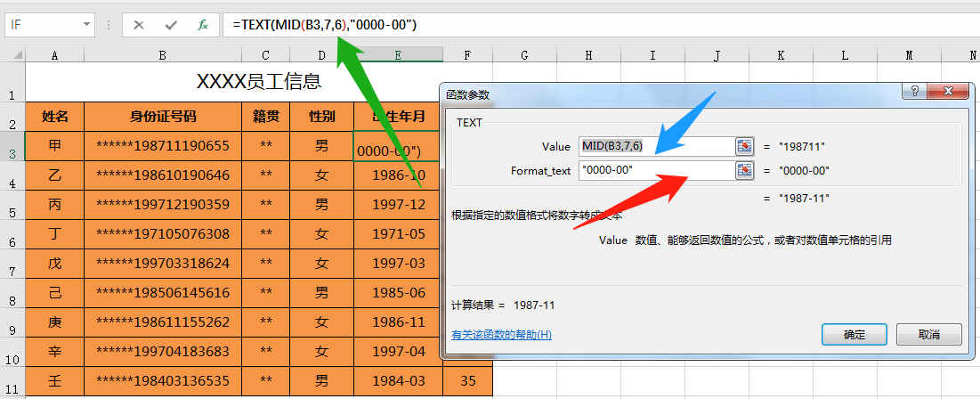Select cell containing ******198611155262

163,322
